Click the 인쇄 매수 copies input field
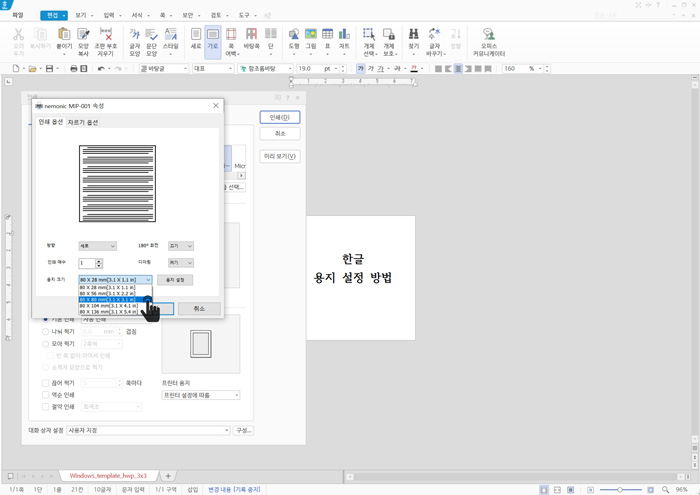This screenshot has width=700, height=495. [87, 263]
